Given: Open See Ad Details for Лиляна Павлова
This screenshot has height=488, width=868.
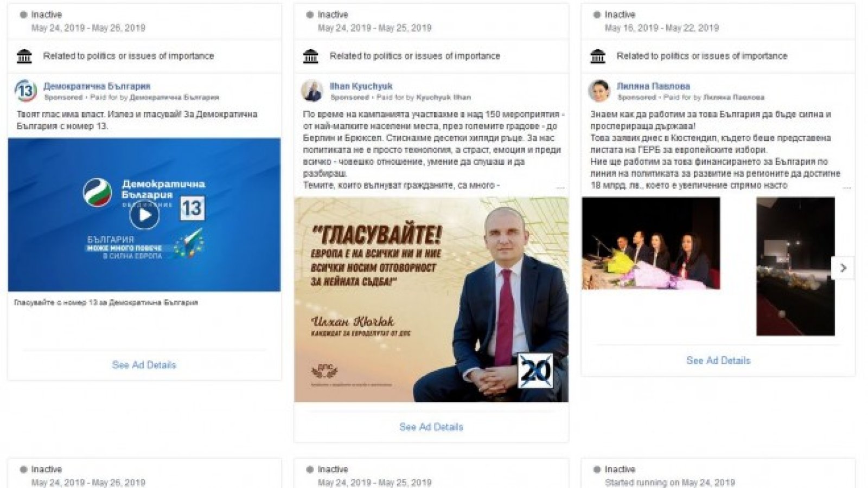Looking at the screenshot, I should pos(718,361).
